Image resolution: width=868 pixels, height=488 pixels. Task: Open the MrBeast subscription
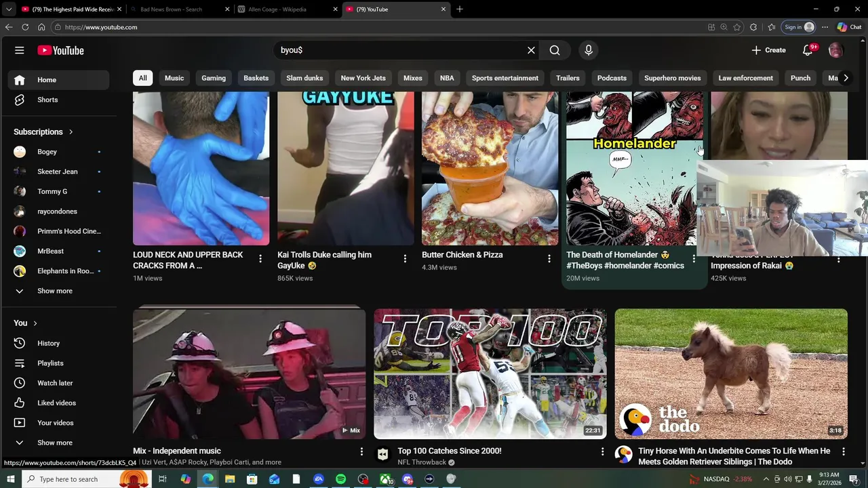58,251
